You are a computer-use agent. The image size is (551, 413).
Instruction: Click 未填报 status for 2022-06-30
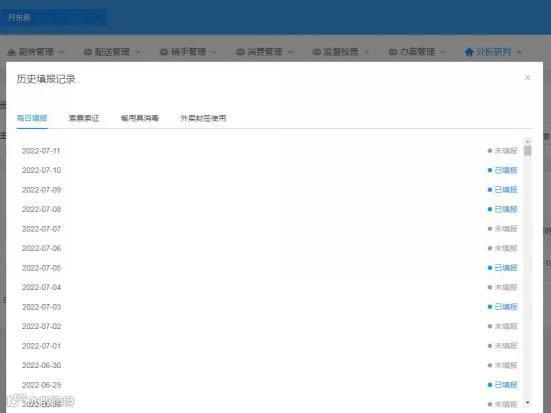(x=503, y=366)
